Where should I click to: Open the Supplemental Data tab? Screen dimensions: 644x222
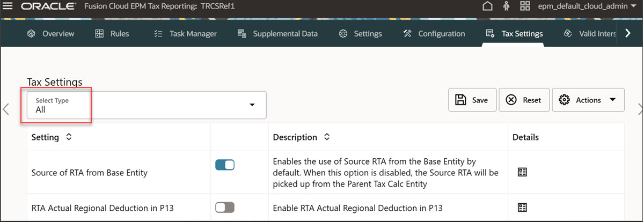[x=277, y=33]
